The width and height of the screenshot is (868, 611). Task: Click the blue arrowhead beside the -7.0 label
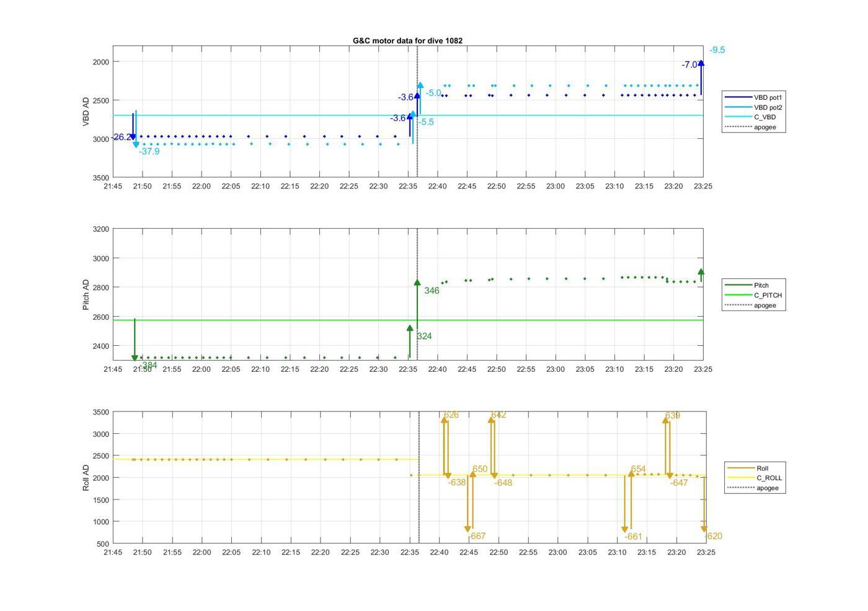[701, 63]
